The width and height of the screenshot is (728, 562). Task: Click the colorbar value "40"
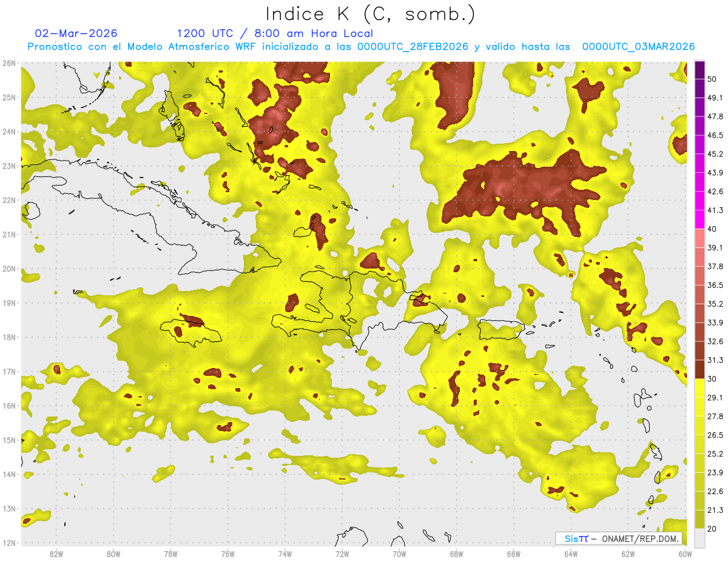[712, 229]
